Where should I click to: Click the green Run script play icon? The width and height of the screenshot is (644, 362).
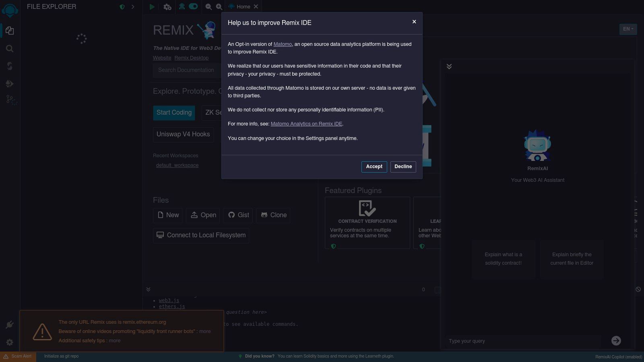(x=152, y=7)
